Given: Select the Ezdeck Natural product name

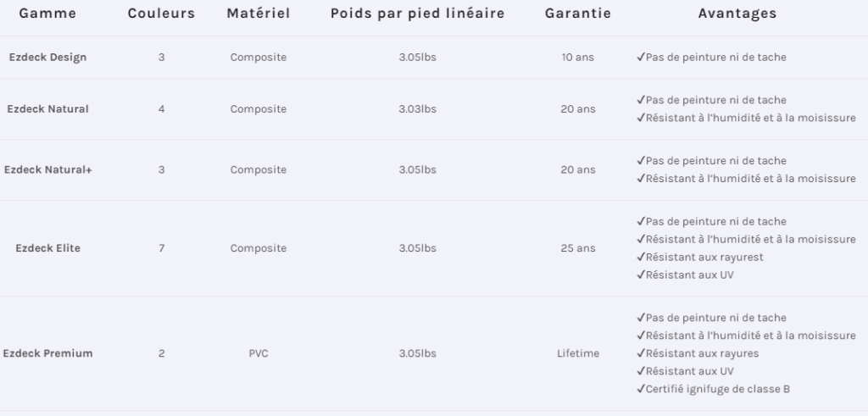Looking at the screenshot, I should [x=47, y=109].
